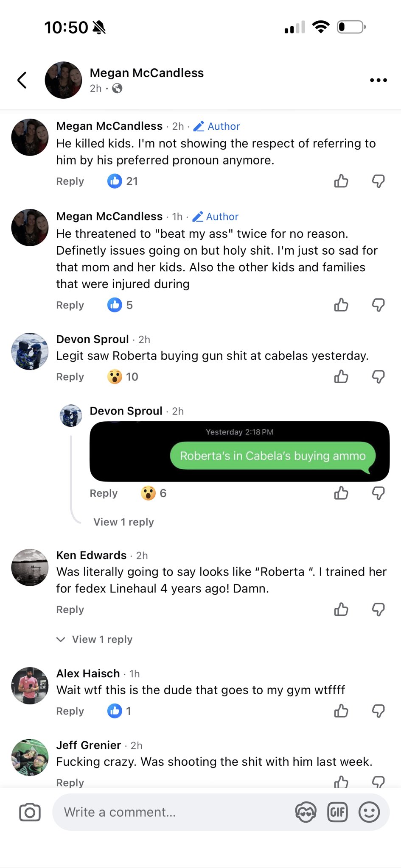Open the three-dot post options menu

coord(378,80)
